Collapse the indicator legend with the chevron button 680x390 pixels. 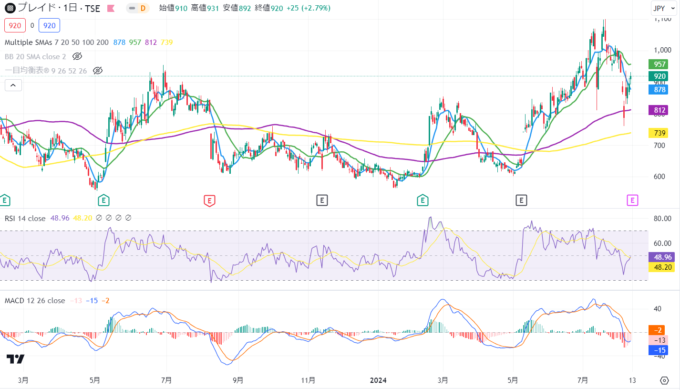[13, 85]
